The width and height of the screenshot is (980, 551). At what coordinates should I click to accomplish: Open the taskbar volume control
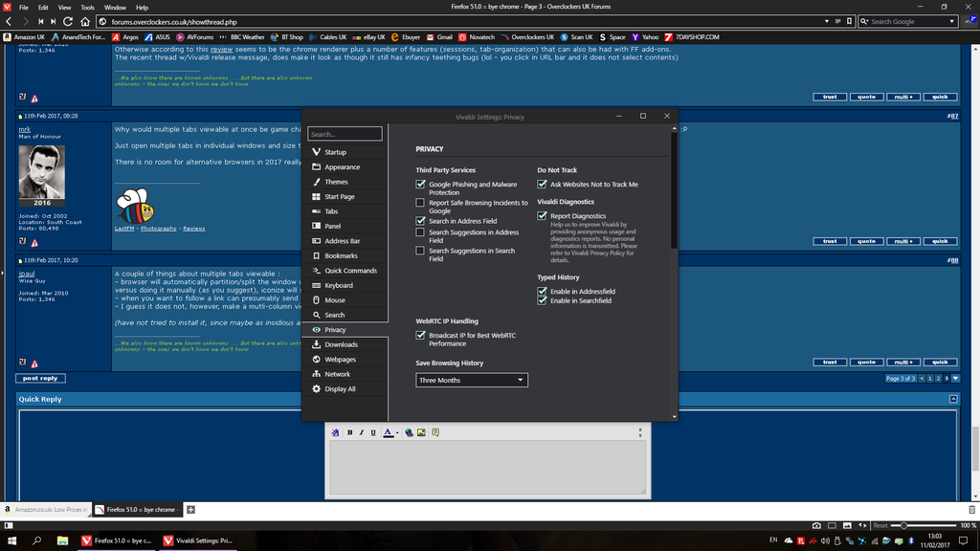tap(825, 540)
